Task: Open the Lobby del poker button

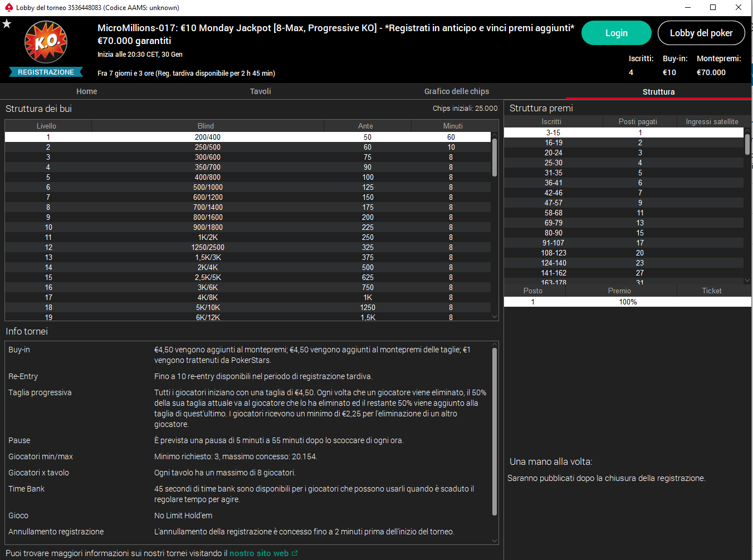Action: pos(701,33)
